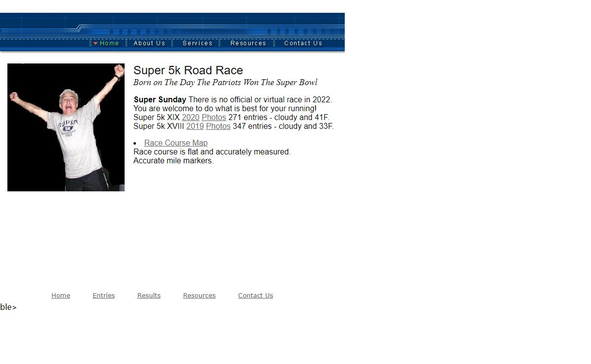Click the italic Patriots Super Bowl tagline
This screenshot has width=591, height=364.
pyautogui.click(x=225, y=83)
